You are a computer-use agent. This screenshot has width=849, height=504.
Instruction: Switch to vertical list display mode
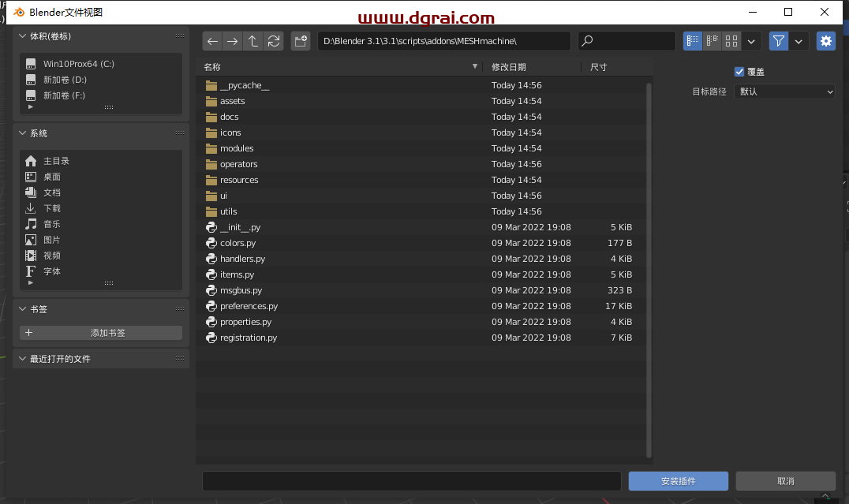coord(693,41)
